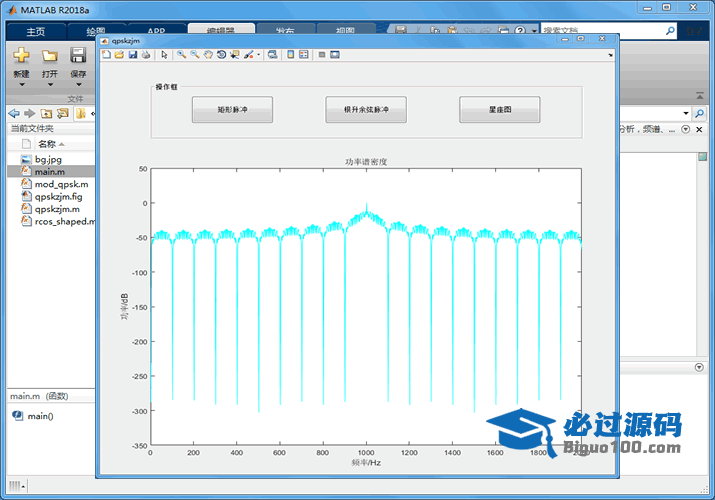Screen dimensions: 715x500
Task: Click the zoom in tool in figure toolbar
Action: click(181, 55)
